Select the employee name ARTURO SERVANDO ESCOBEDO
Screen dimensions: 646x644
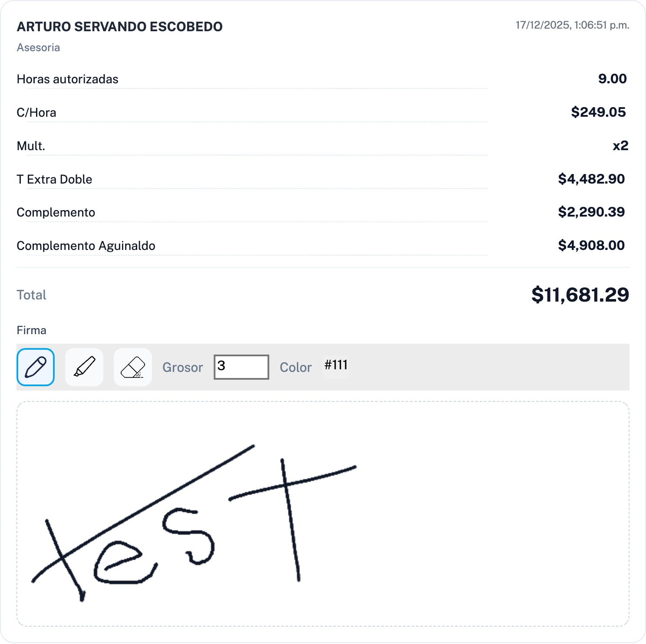[x=119, y=27]
